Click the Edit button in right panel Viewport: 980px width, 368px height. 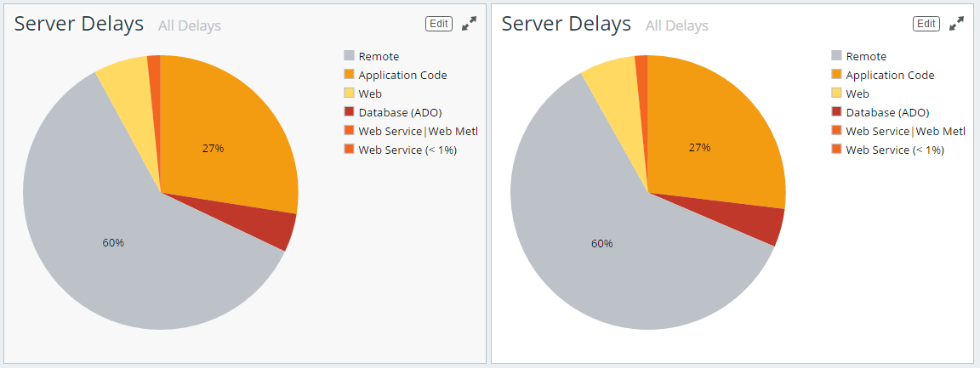click(x=926, y=24)
